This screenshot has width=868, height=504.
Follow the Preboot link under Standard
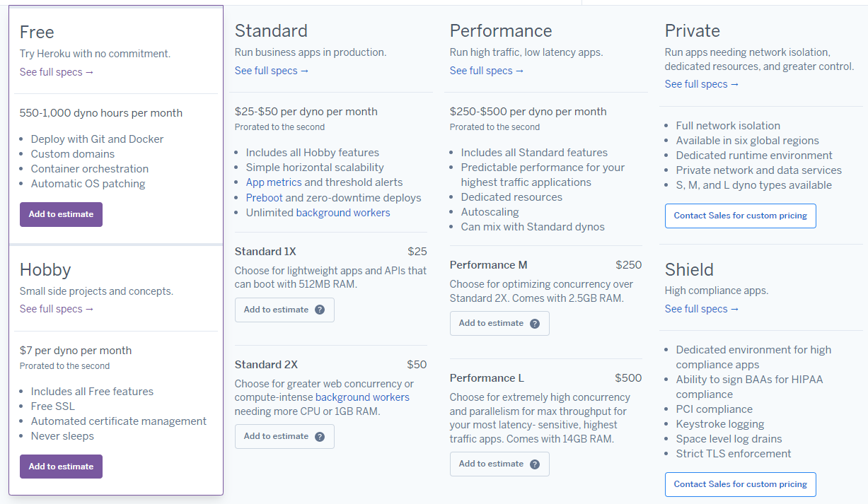coord(264,198)
